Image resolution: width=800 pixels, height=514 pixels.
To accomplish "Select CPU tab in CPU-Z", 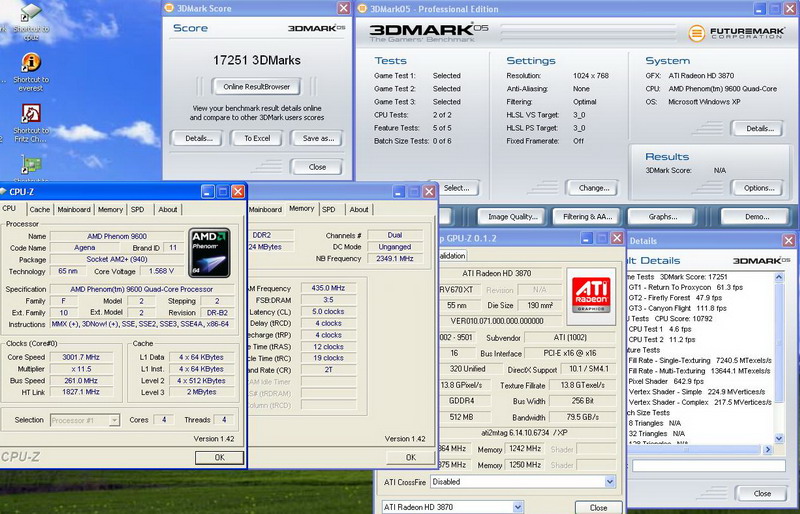I will (x=9, y=208).
